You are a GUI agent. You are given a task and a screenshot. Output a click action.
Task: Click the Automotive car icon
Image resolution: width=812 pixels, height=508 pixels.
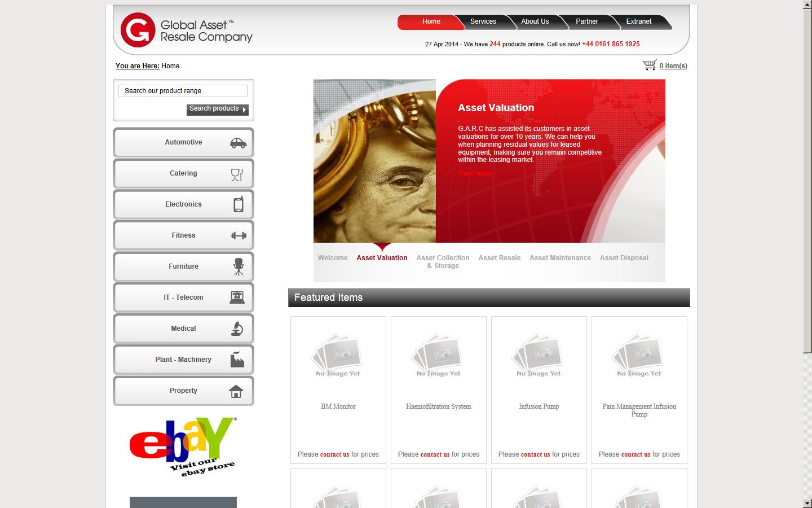point(238,143)
